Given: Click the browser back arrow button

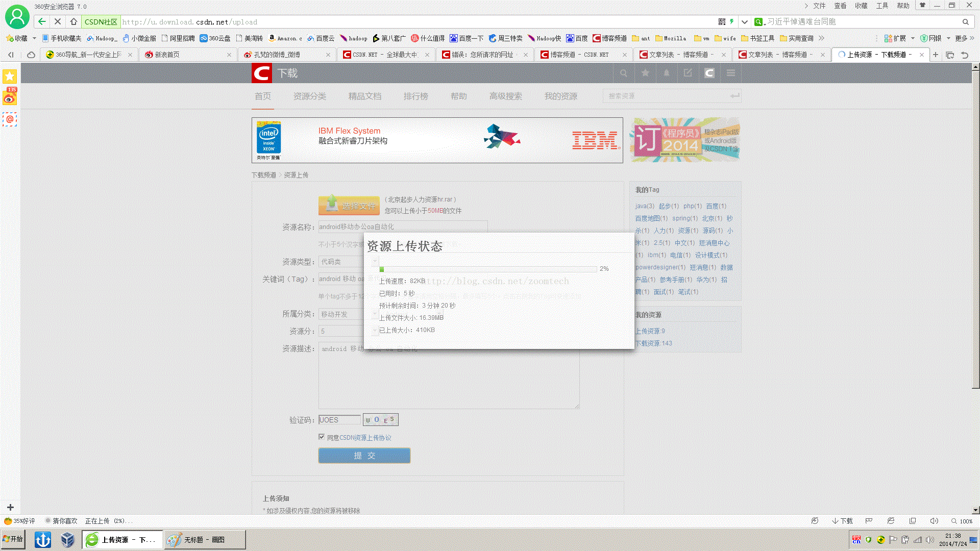Looking at the screenshot, I should click(x=42, y=21).
